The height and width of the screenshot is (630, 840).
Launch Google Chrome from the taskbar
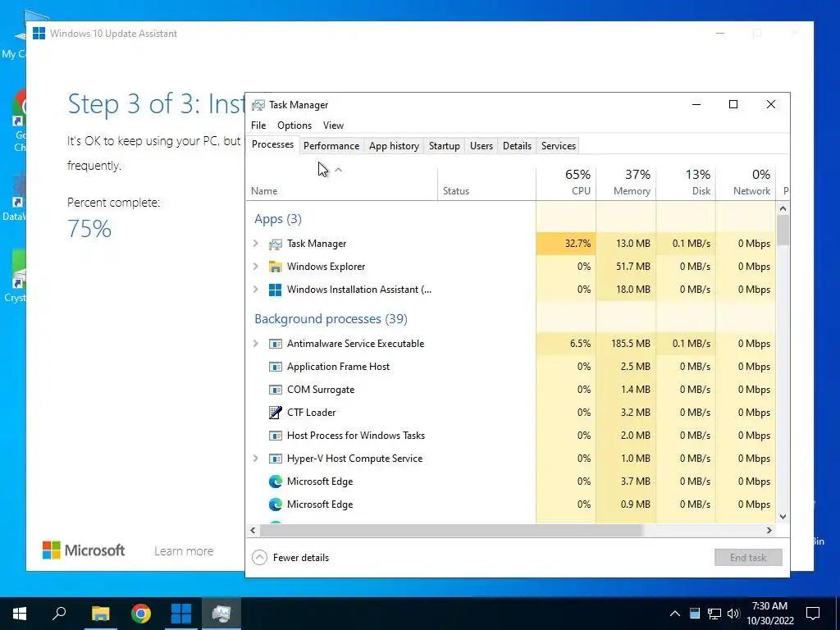(x=141, y=614)
